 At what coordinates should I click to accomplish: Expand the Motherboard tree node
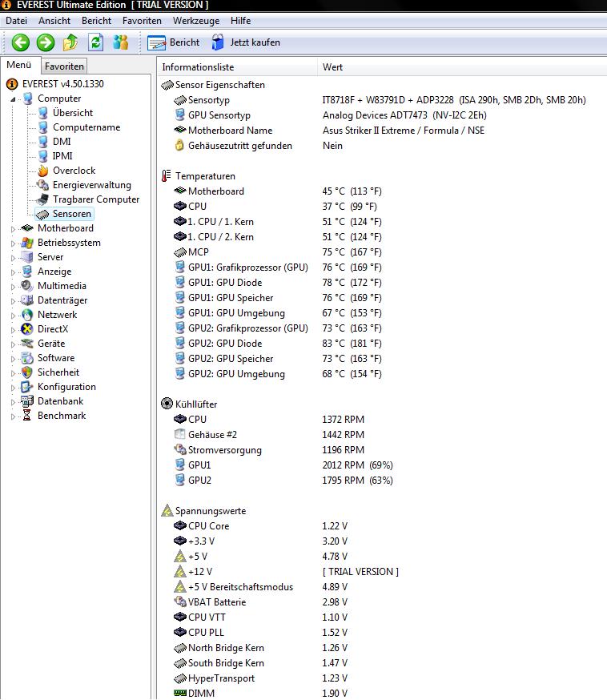13,229
